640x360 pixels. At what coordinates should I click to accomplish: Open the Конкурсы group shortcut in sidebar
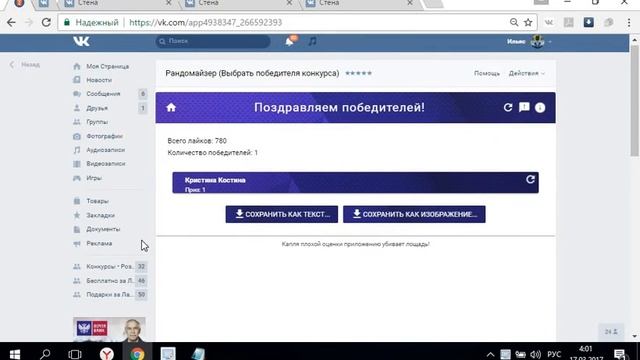[109, 267]
